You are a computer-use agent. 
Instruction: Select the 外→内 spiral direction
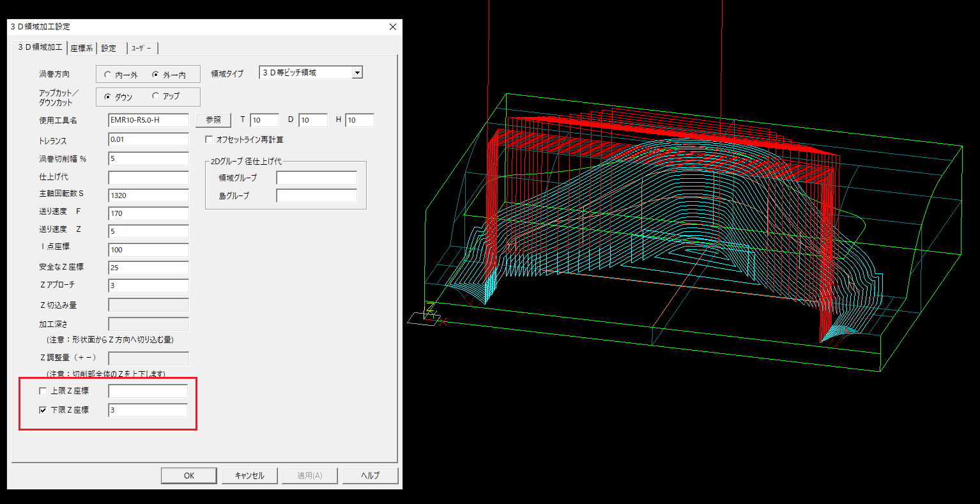(x=155, y=75)
